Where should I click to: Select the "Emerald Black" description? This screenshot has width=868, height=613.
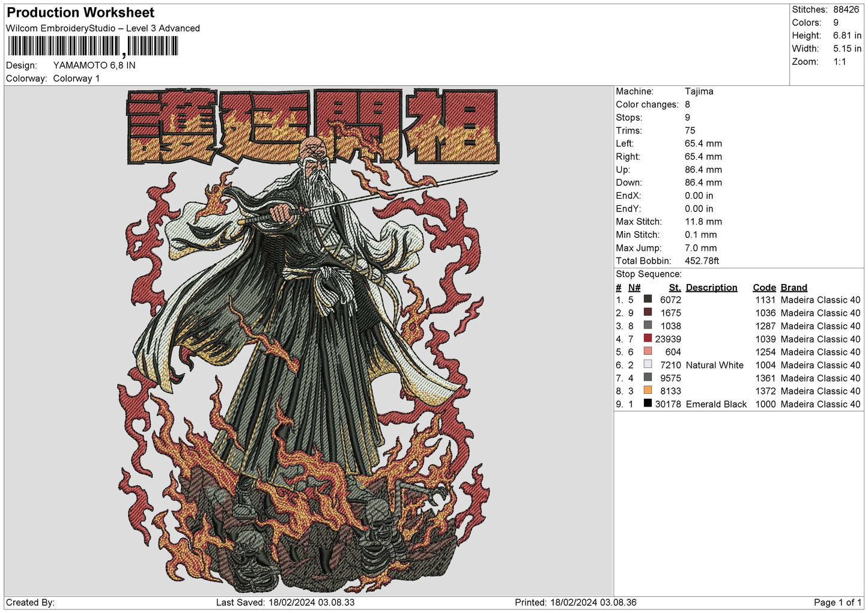[716, 405]
